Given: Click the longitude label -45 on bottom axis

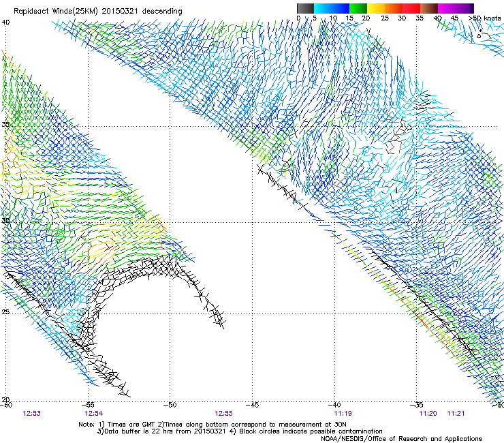Looking at the screenshot, I should [x=252, y=405].
